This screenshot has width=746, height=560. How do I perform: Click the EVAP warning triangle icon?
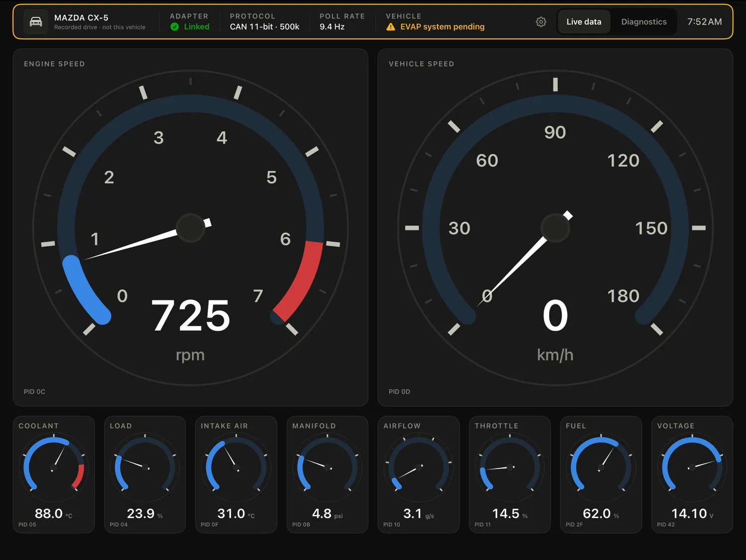tap(391, 27)
